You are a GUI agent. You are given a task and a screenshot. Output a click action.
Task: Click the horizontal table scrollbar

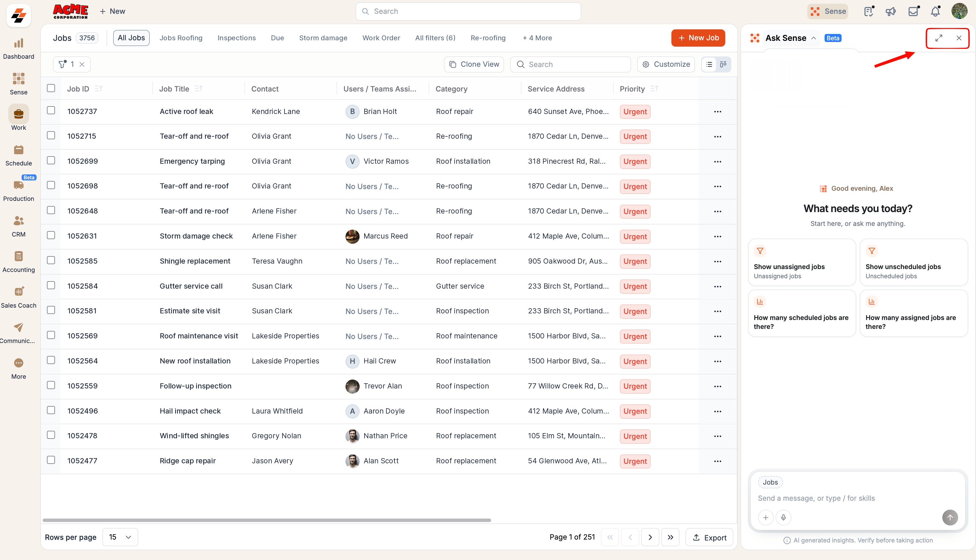tap(267, 520)
